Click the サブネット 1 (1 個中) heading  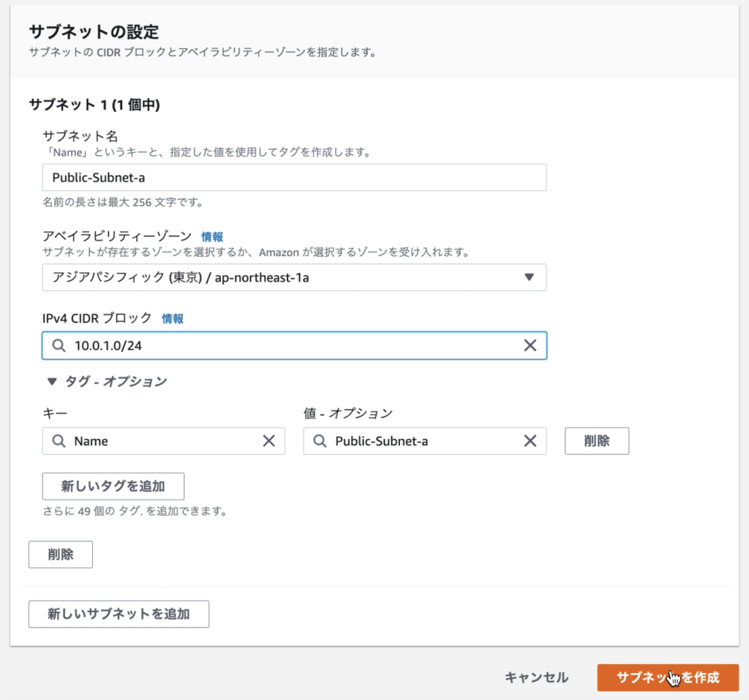click(x=94, y=104)
